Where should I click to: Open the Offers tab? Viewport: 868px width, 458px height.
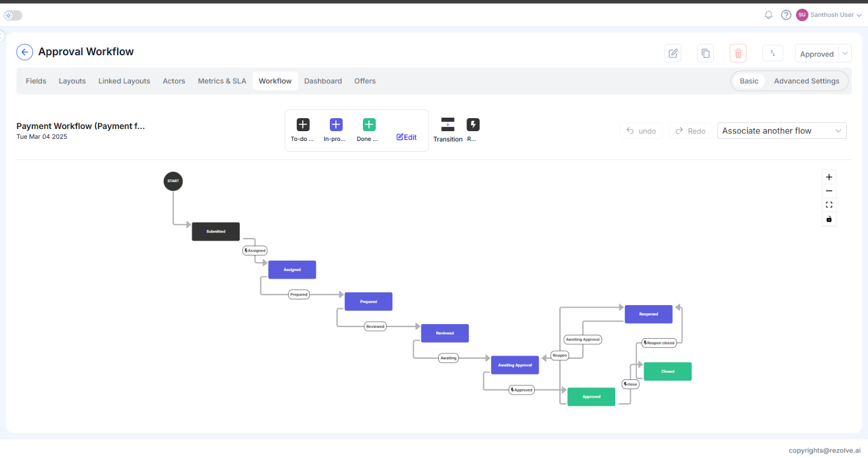coord(365,81)
